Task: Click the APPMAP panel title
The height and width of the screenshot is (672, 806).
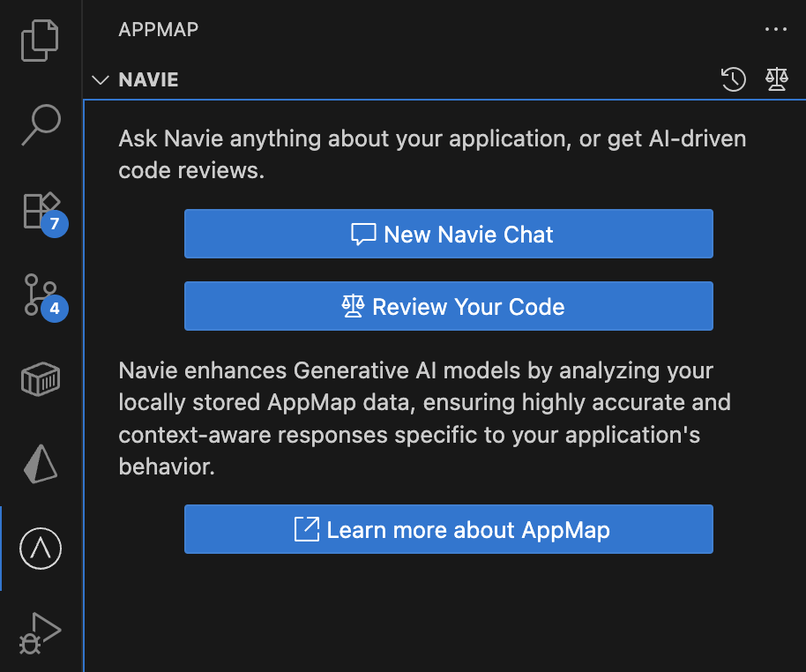Action: (x=159, y=29)
